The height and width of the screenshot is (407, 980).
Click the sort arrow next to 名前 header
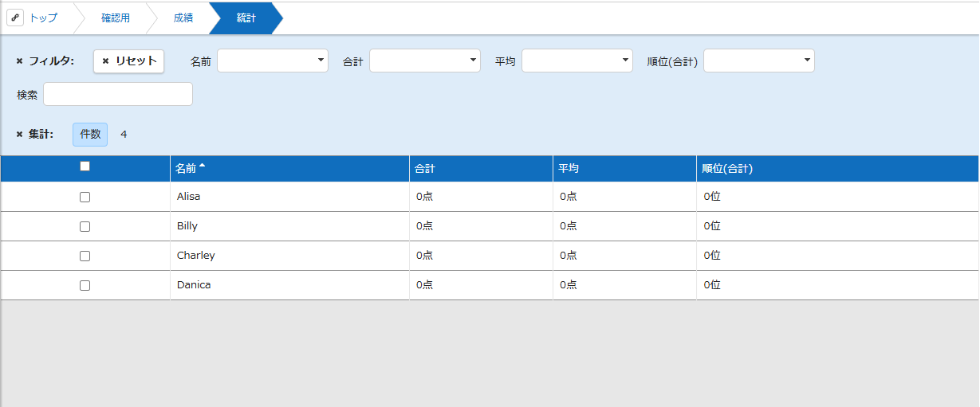click(202, 166)
